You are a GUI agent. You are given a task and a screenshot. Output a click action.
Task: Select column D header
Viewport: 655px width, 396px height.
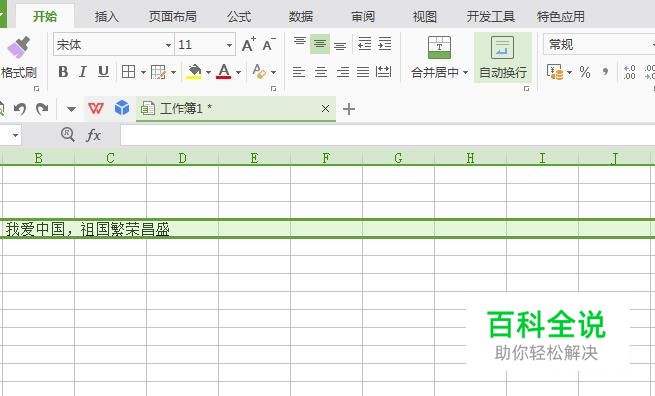point(183,158)
